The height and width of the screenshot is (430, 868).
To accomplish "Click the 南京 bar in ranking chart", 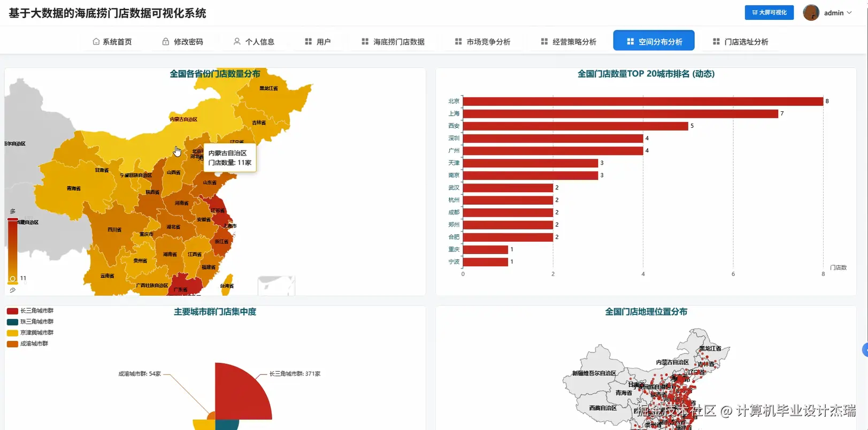I will pyautogui.click(x=531, y=175).
